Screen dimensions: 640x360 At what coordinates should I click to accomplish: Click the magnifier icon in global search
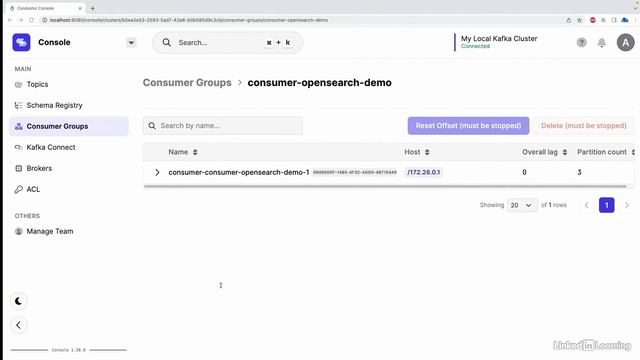pos(167,42)
